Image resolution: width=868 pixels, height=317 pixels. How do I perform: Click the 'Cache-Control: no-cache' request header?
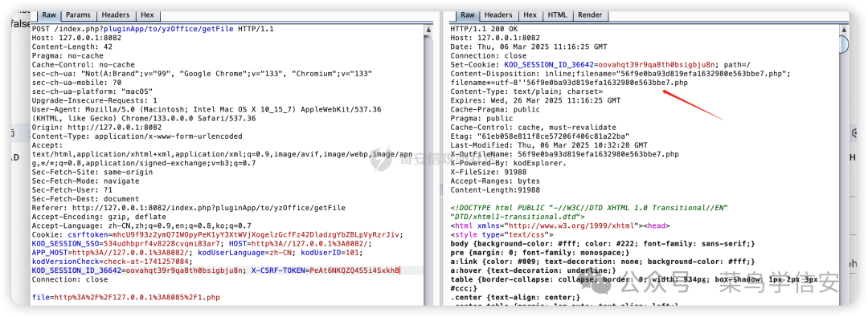pos(83,65)
